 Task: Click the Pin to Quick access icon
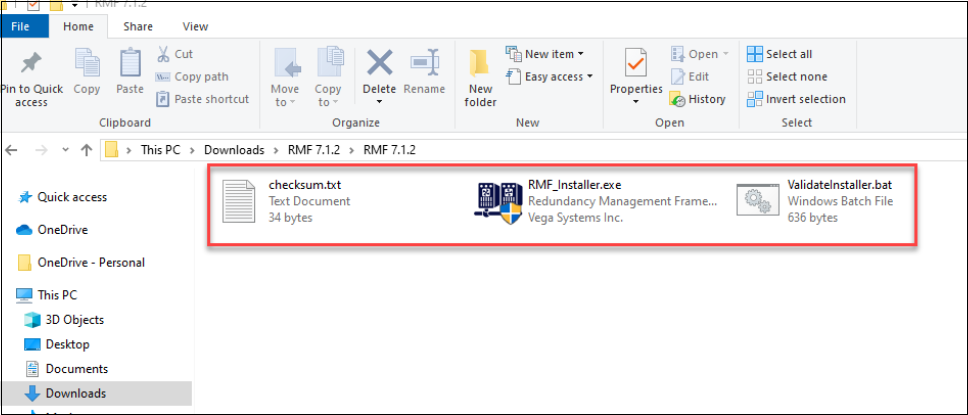pos(30,65)
